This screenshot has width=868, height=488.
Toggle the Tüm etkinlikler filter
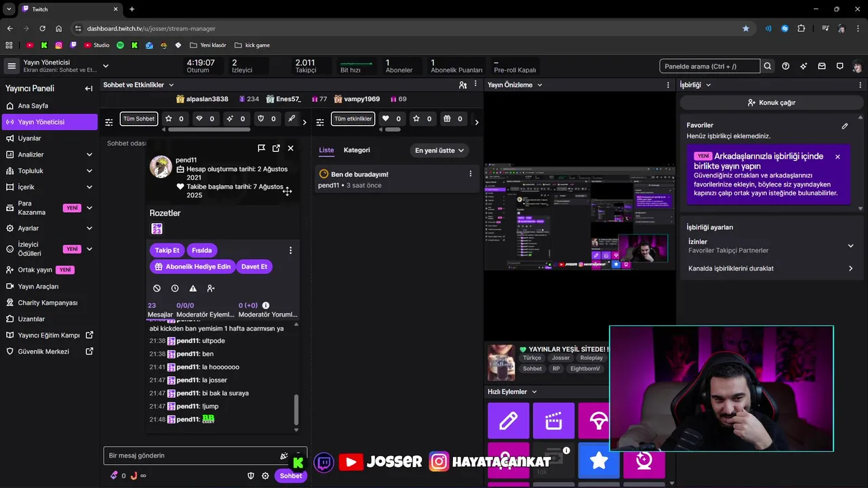353,119
